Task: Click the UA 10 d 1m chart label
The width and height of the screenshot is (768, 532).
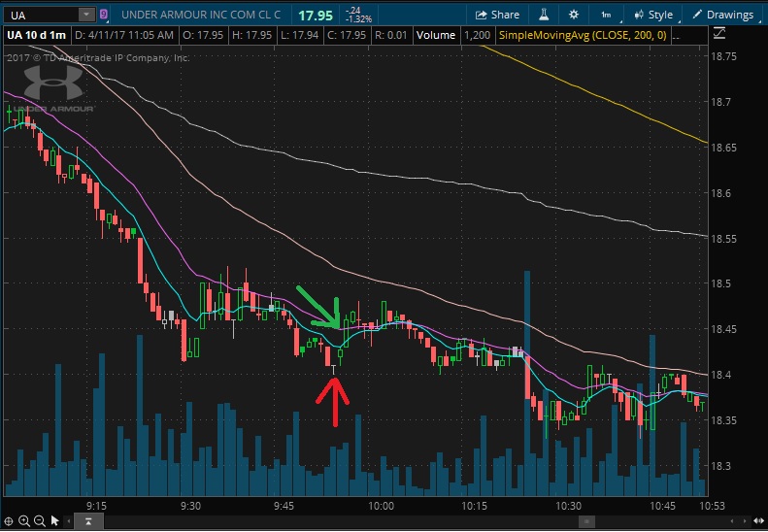Action: tap(36, 35)
